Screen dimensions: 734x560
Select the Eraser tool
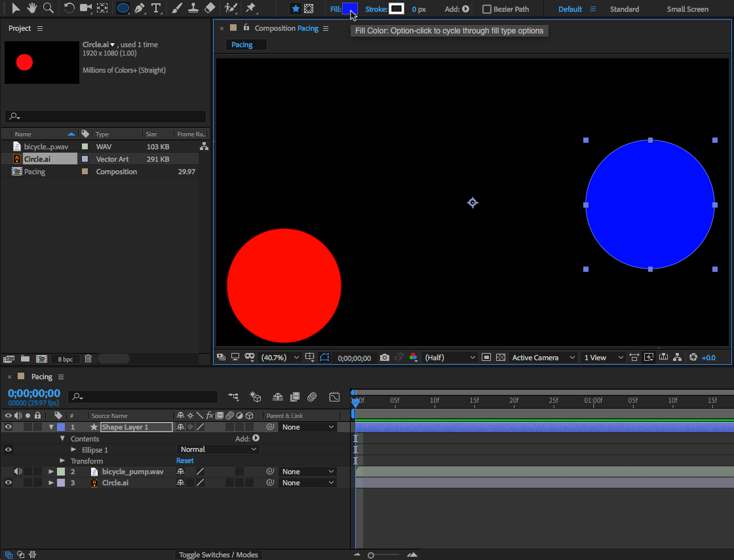click(210, 9)
